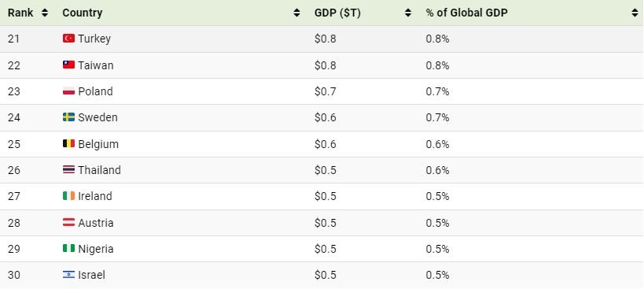Sort by GDP ($T) arrows
The width and height of the screenshot is (644, 289).
point(408,13)
